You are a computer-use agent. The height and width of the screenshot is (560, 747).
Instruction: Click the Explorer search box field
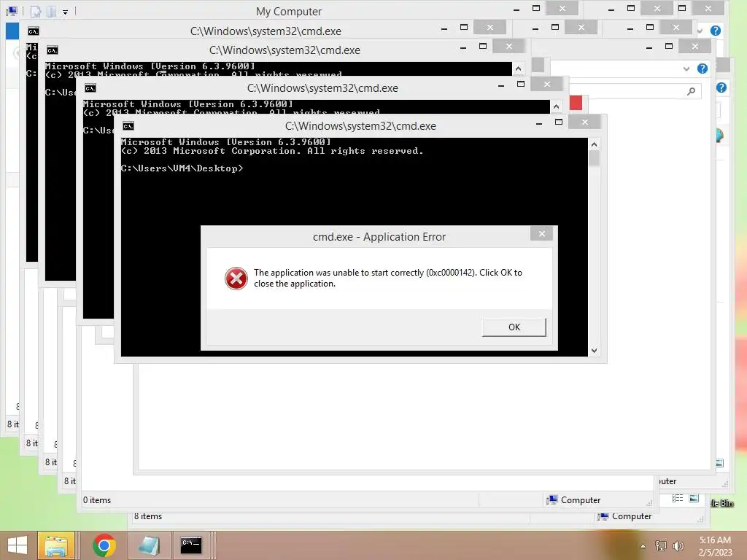point(635,91)
